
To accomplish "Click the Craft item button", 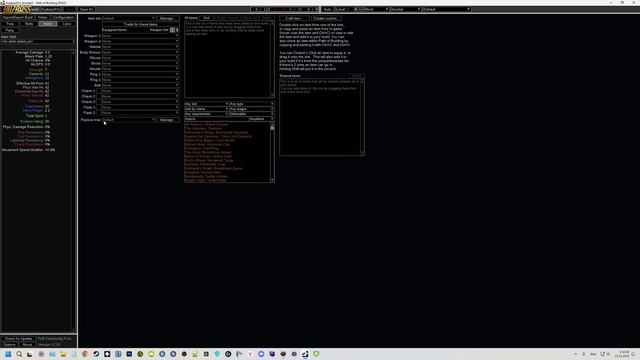I will [293, 18].
